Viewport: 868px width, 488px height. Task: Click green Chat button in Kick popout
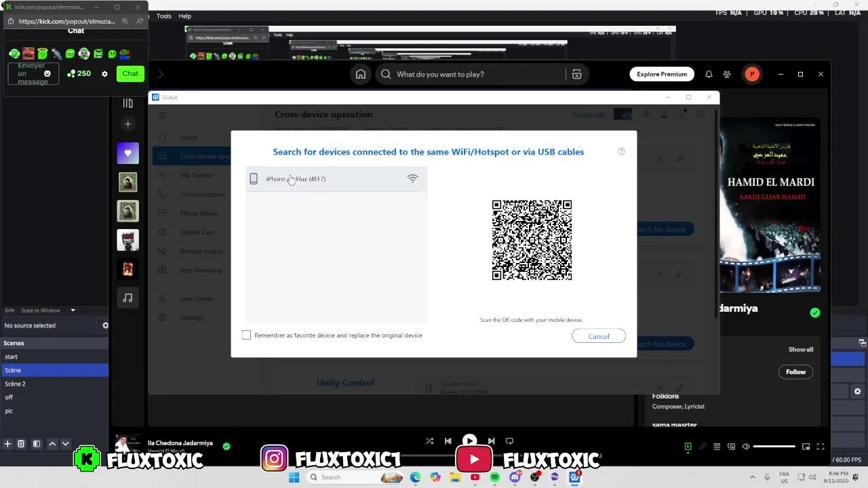point(130,73)
